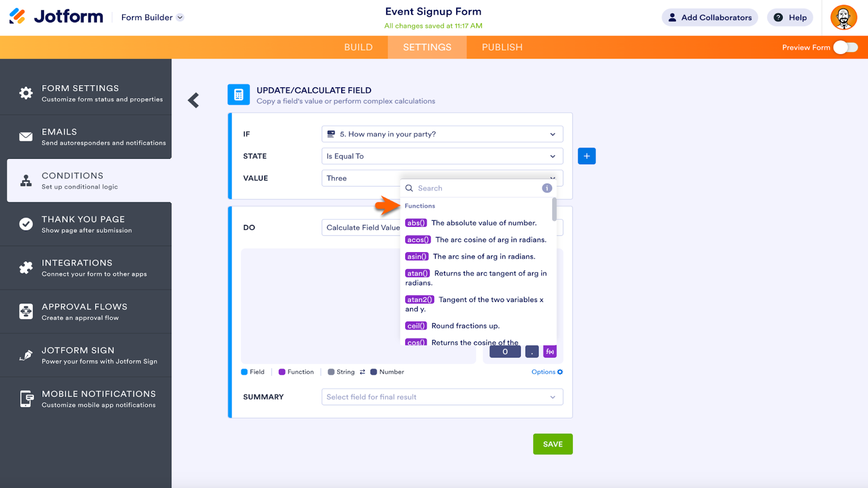Click the info icon in the search box
The height and width of the screenshot is (488, 868).
click(x=547, y=188)
